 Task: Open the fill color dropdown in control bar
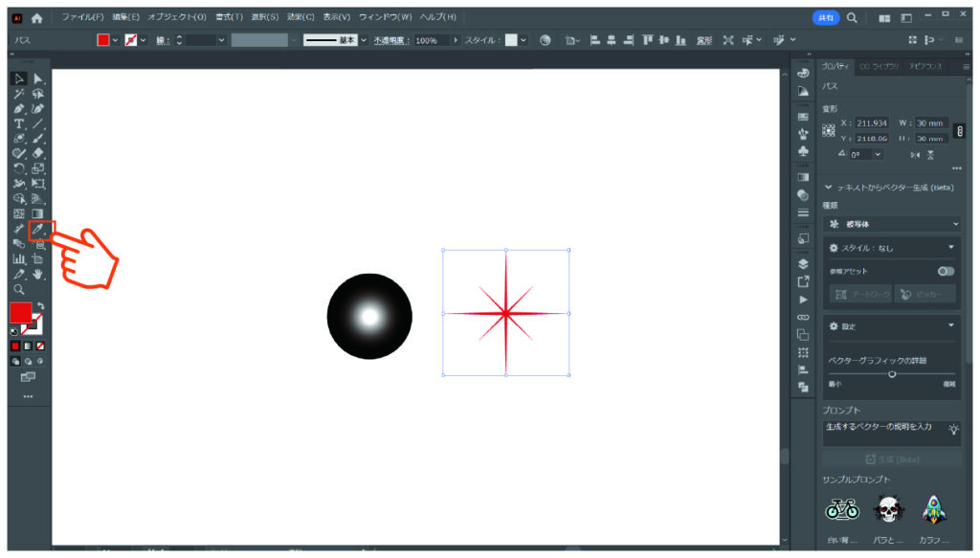(x=115, y=40)
